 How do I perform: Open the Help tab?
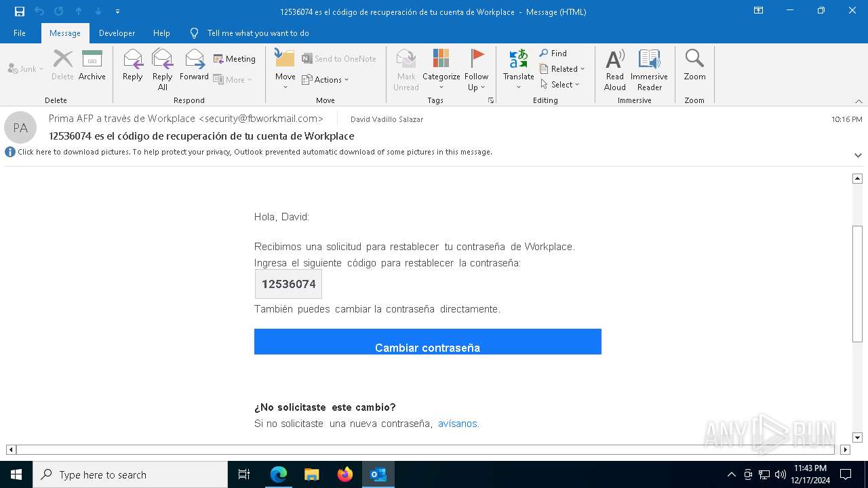161,33
